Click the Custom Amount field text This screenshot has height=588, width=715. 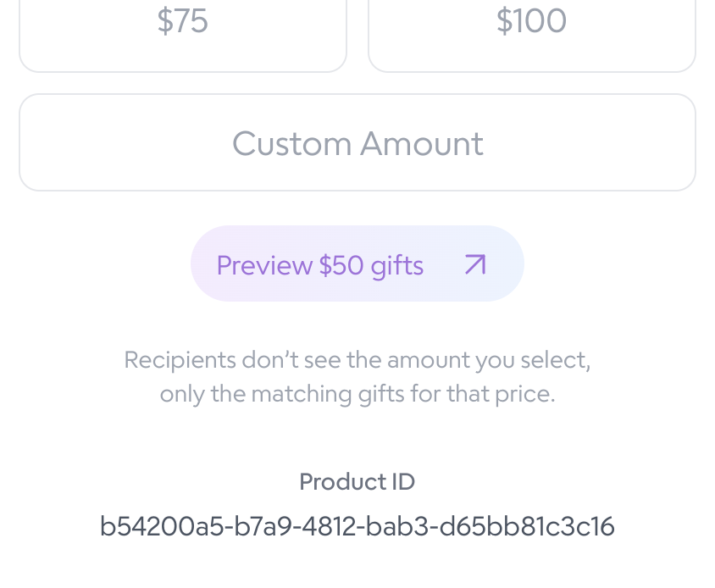[x=358, y=144]
